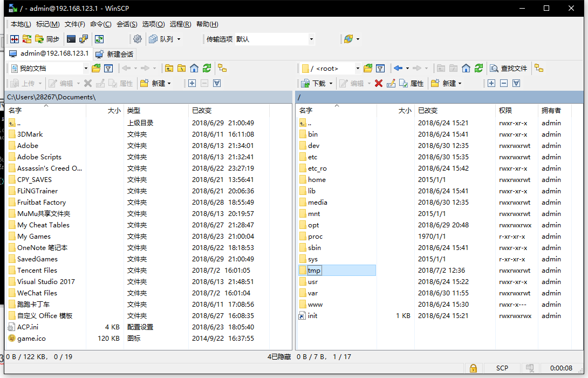588x378 pixels.
Task: Open terminal console icon in toolbar
Action: (71, 39)
